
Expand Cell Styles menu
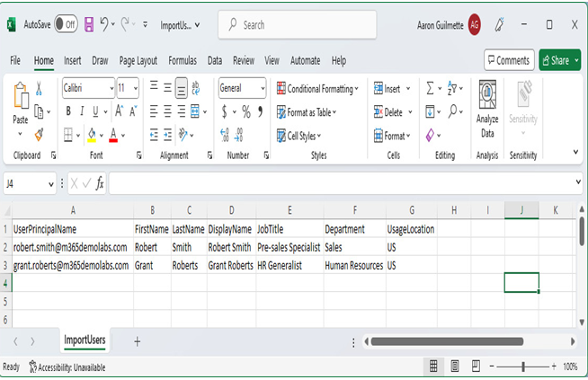[x=298, y=136]
